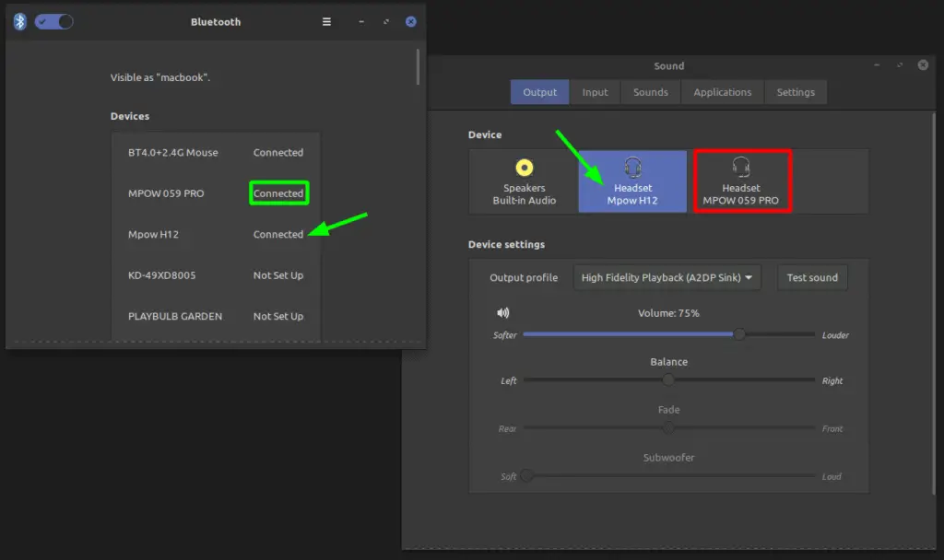Select Headset MPOW 059 PRO output device
The image size is (944, 560).
tap(741, 181)
